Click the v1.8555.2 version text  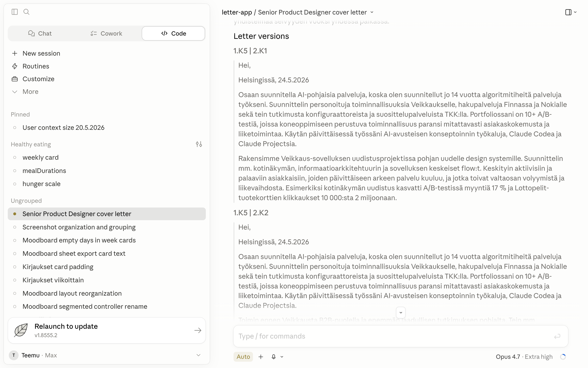point(46,335)
